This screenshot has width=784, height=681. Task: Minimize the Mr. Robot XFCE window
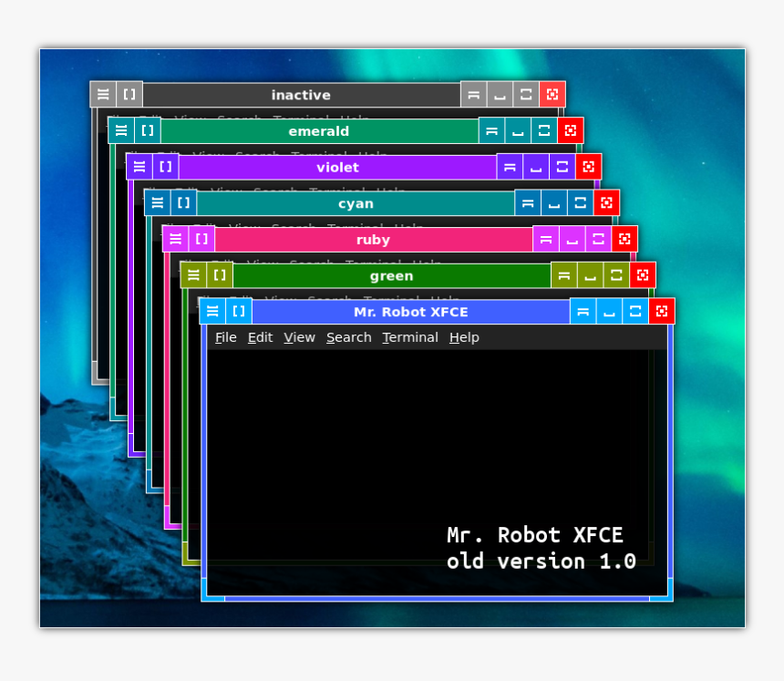click(608, 311)
